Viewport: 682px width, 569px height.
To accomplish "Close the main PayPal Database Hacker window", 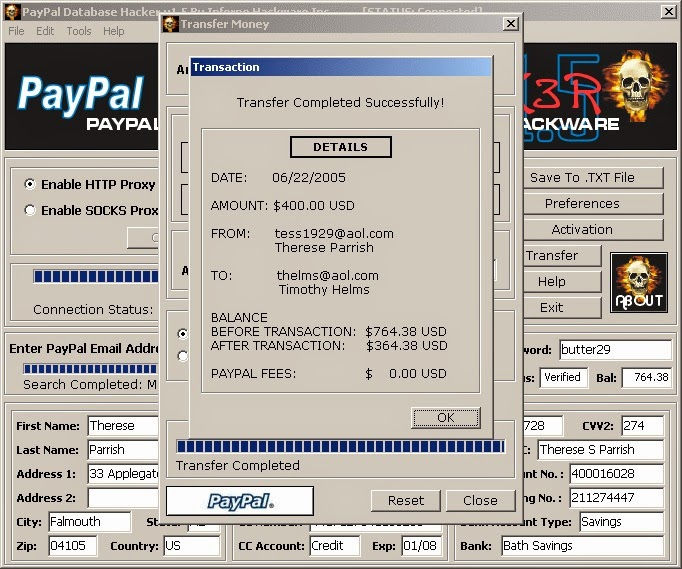I will point(669,11).
